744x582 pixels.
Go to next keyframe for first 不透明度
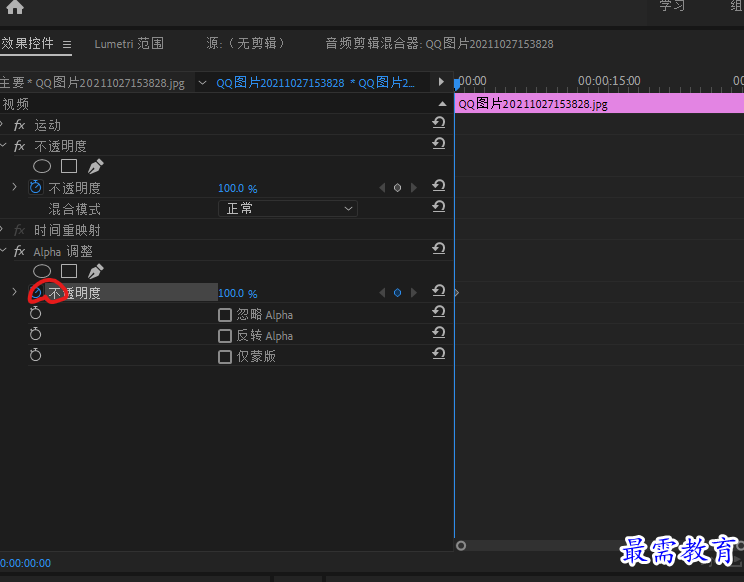pyautogui.click(x=413, y=188)
